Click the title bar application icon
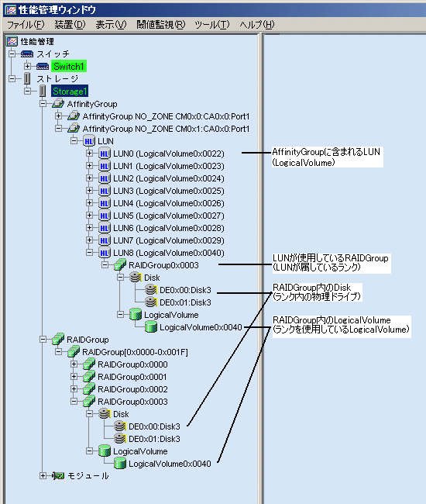The height and width of the screenshot is (504, 426). click(11, 9)
